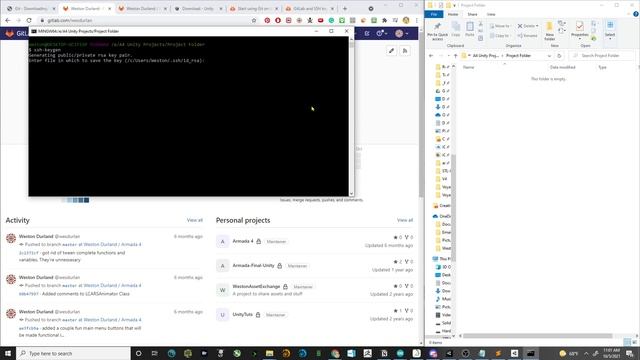
Task: Open the GitLab help dropdown menu
Action: pos(382,33)
